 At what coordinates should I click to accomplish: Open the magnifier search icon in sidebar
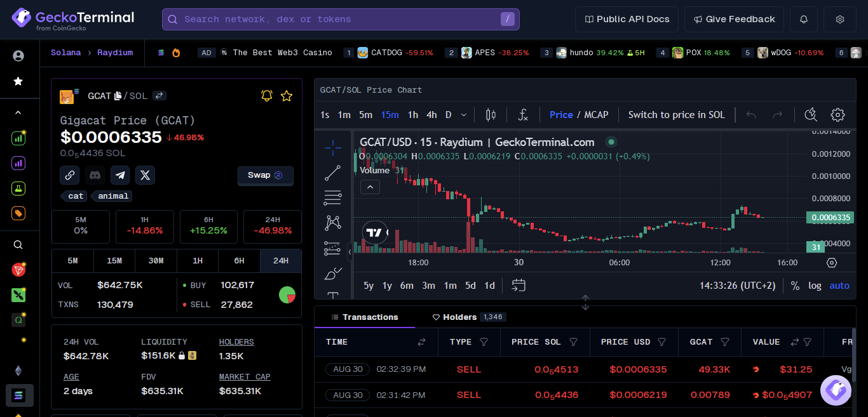click(18, 245)
